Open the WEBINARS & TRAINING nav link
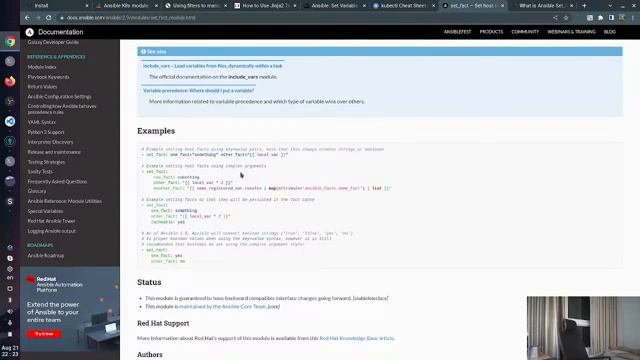 [x=571, y=32]
